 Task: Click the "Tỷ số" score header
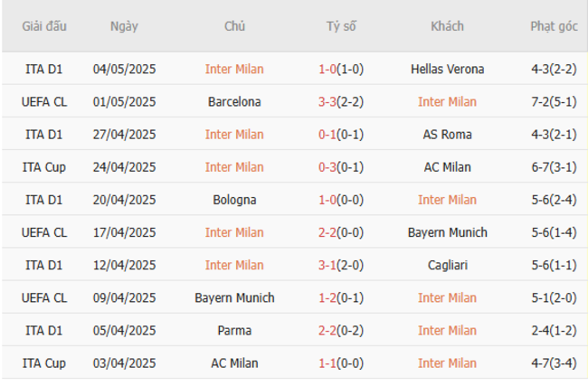click(341, 26)
